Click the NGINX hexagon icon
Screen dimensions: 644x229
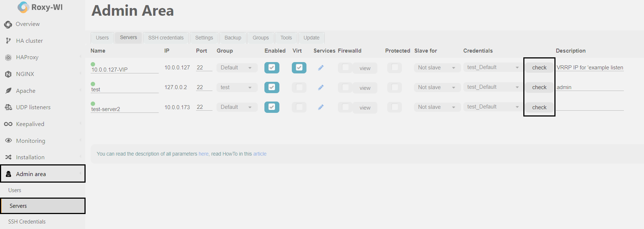[8, 74]
